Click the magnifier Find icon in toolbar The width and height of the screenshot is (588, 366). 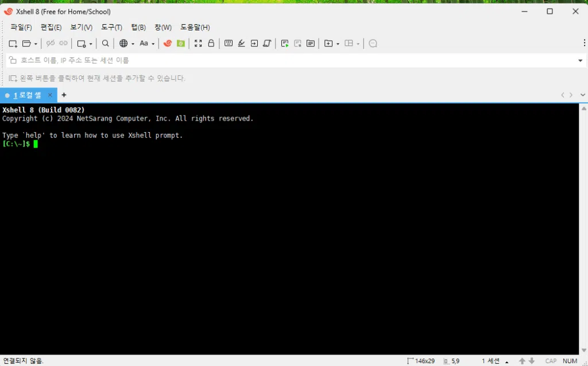tap(105, 44)
